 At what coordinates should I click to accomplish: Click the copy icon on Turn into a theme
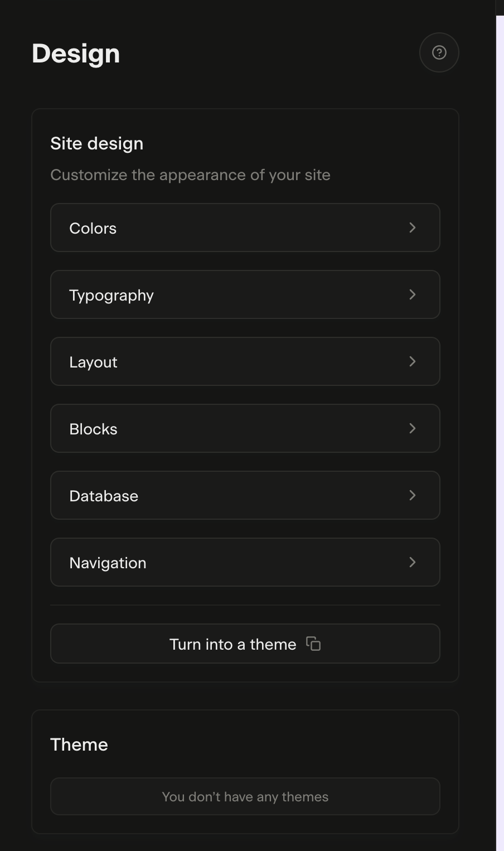[x=314, y=644]
